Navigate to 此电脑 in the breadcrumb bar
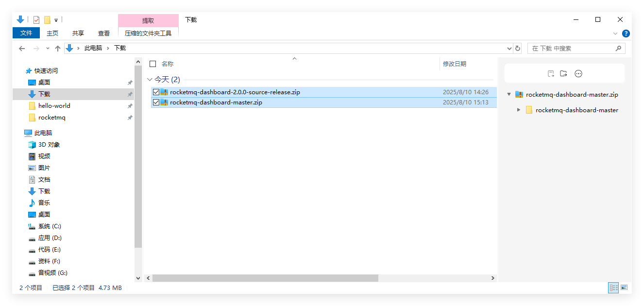 (93, 48)
